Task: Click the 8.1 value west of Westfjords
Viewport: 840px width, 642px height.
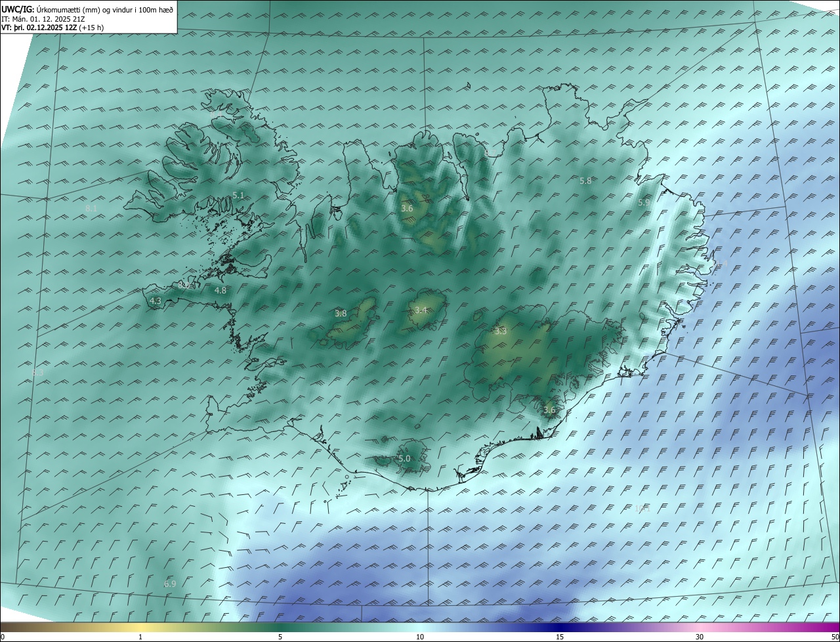Action: (91, 208)
